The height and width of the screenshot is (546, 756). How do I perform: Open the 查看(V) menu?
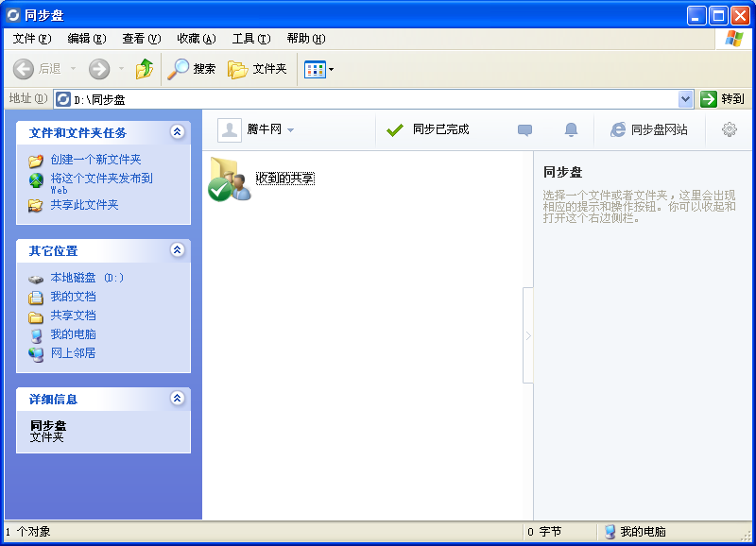point(141,39)
